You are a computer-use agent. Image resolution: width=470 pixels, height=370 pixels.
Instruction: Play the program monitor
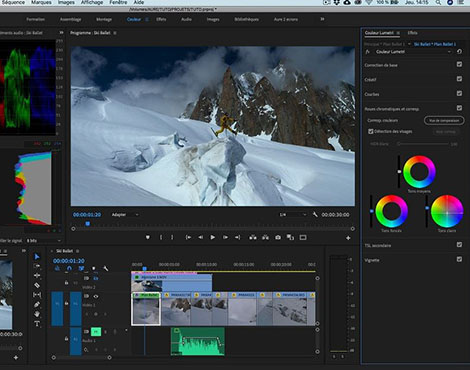pyautogui.click(x=212, y=237)
